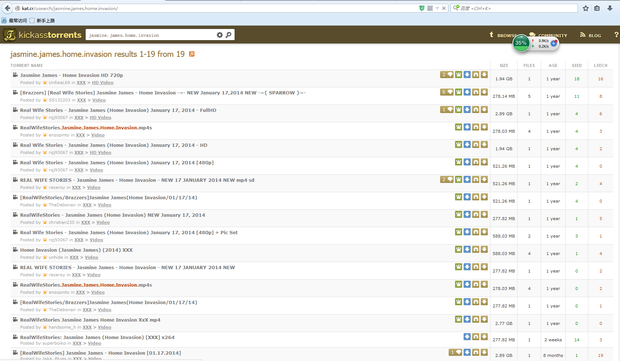Bookmark this page with the star icon
Screen dimensions: 620x361
(x=586, y=8)
